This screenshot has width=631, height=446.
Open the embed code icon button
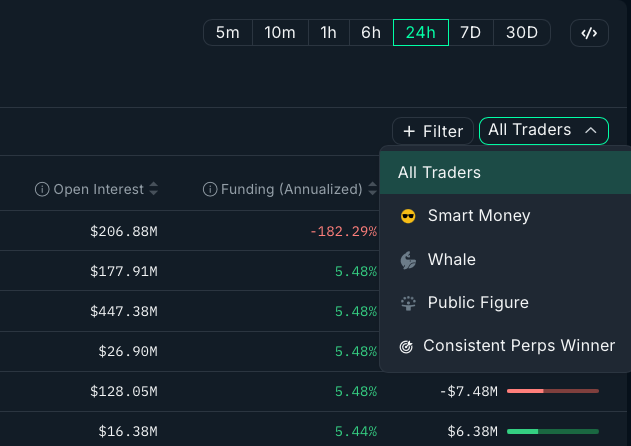tap(589, 33)
